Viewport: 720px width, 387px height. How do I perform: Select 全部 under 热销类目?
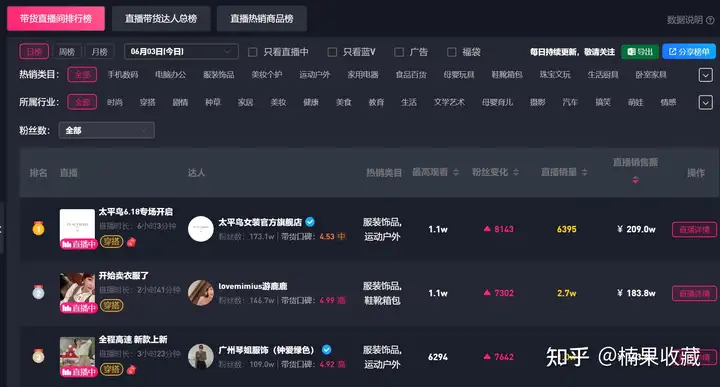82,74
